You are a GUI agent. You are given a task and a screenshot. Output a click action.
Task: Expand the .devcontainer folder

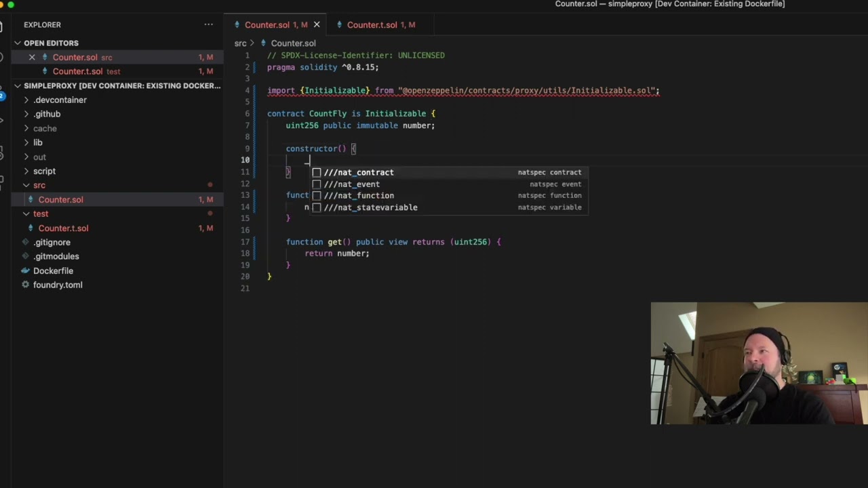pyautogui.click(x=26, y=100)
